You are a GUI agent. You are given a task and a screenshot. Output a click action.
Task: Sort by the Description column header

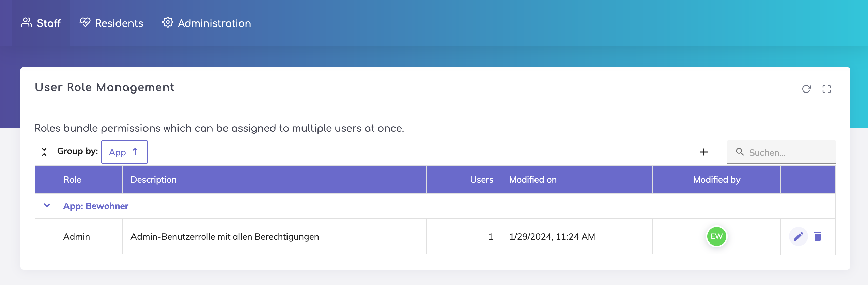tap(154, 180)
